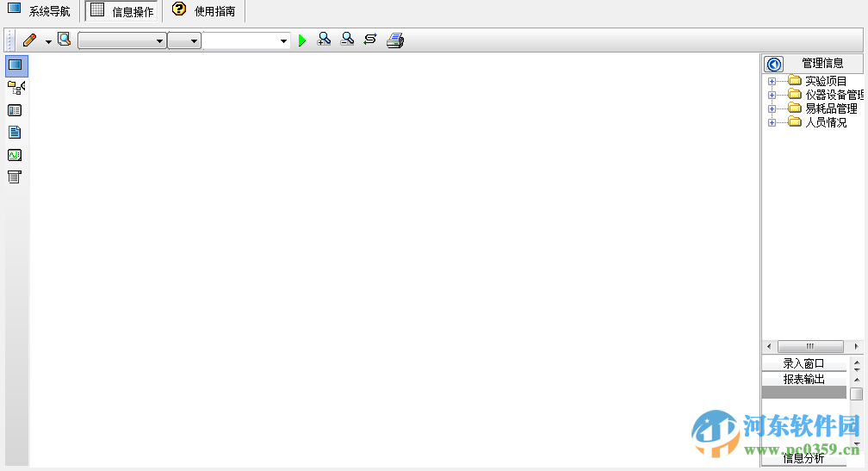Open the white third combo box
This screenshot has width=868, height=471.
point(246,41)
